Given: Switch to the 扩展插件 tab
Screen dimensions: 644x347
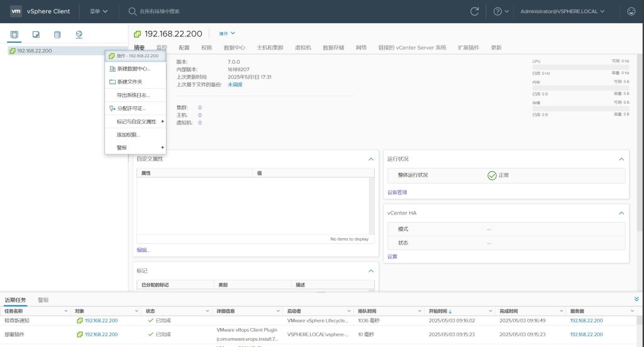Looking at the screenshot, I should tap(469, 48).
